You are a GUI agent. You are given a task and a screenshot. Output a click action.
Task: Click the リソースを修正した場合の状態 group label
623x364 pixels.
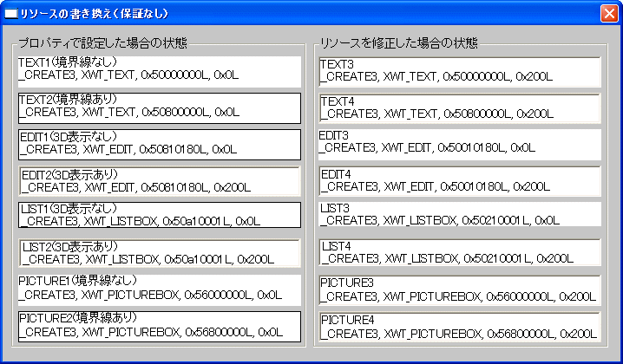click(398, 42)
